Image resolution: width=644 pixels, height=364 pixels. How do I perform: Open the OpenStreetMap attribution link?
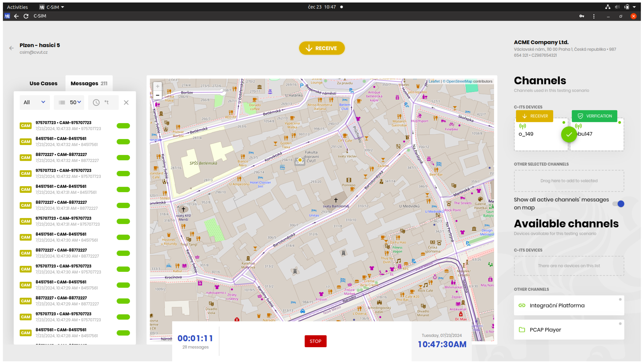point(457,81)
